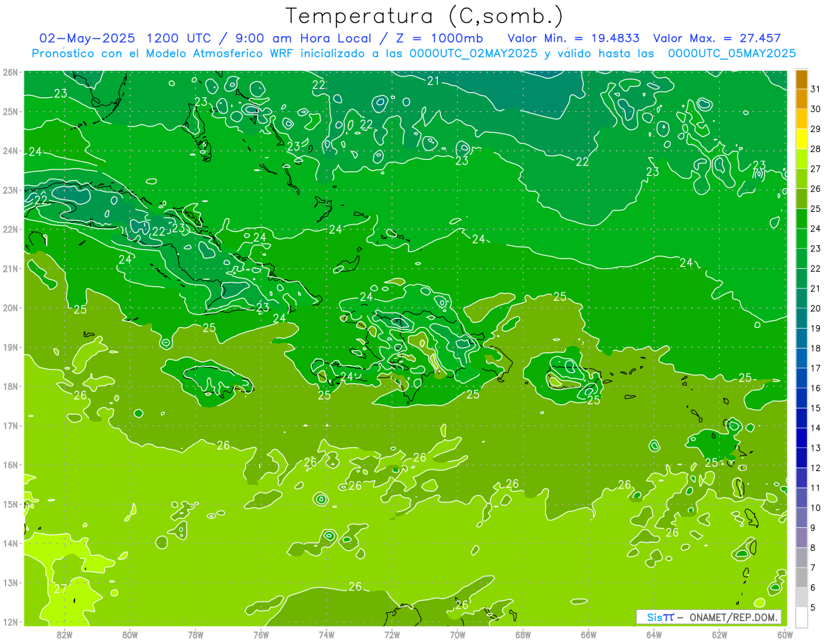
Task: Select the 24N latitude axis label
Action: tap(10, 151)
